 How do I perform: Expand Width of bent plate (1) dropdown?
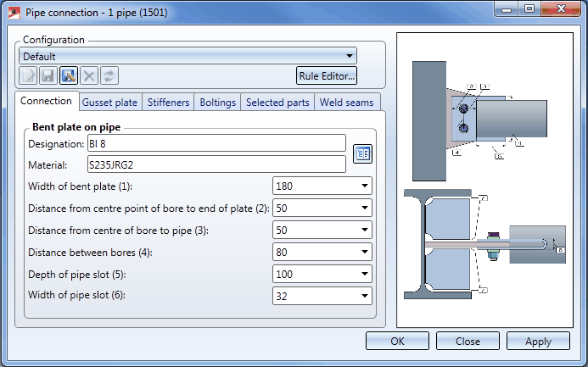click(365, 186)
